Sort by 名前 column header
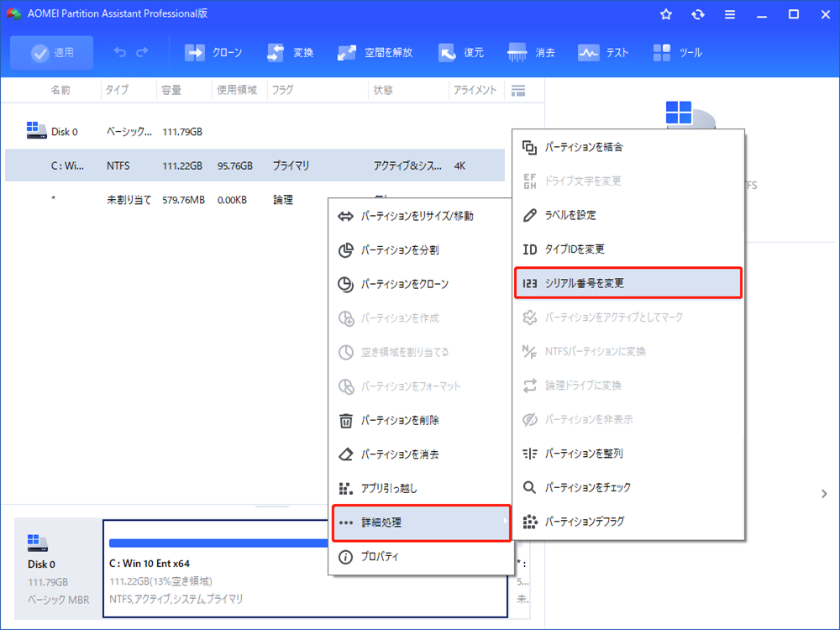 tap(60, 90)
